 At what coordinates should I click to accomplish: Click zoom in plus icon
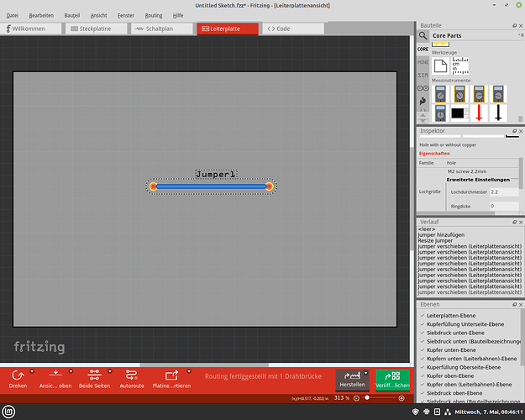point(402,398)
